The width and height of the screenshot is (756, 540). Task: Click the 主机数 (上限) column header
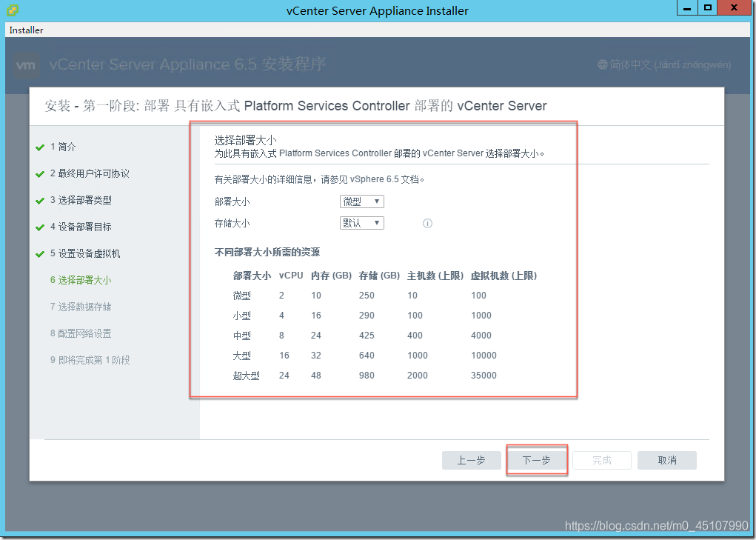point(435,276)
